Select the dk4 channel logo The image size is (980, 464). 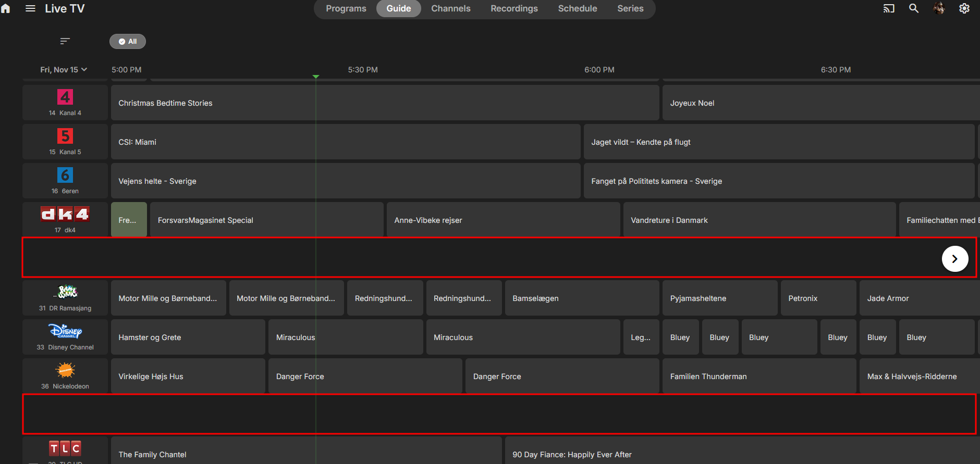coord(65,214)
